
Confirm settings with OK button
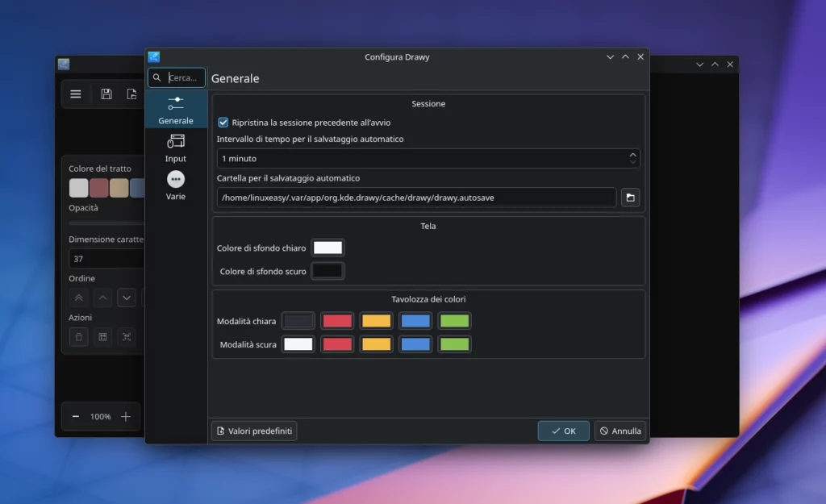click(x=563, y=431)
